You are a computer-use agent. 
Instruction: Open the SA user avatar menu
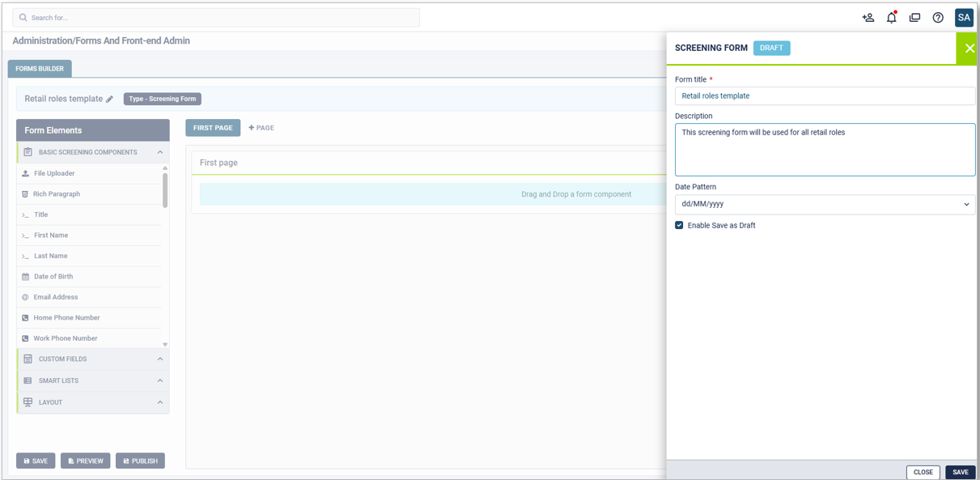click(x=964, y=17)
